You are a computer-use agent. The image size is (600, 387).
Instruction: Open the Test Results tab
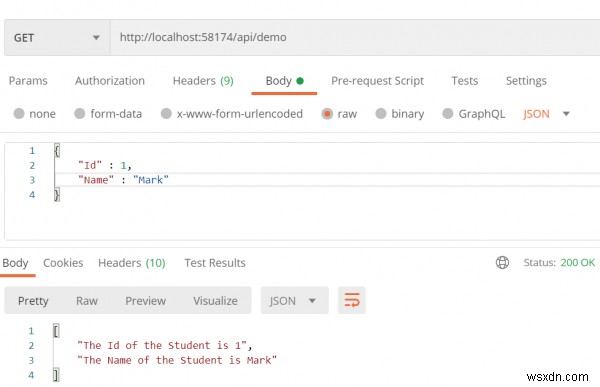pos(215,263)
